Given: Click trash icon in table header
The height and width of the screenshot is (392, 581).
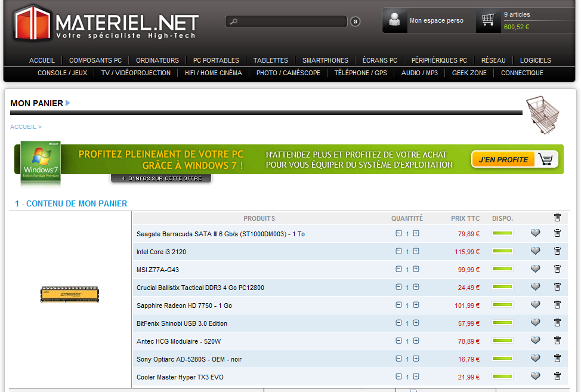Looking at the screenshot, I should coord(557,218).
